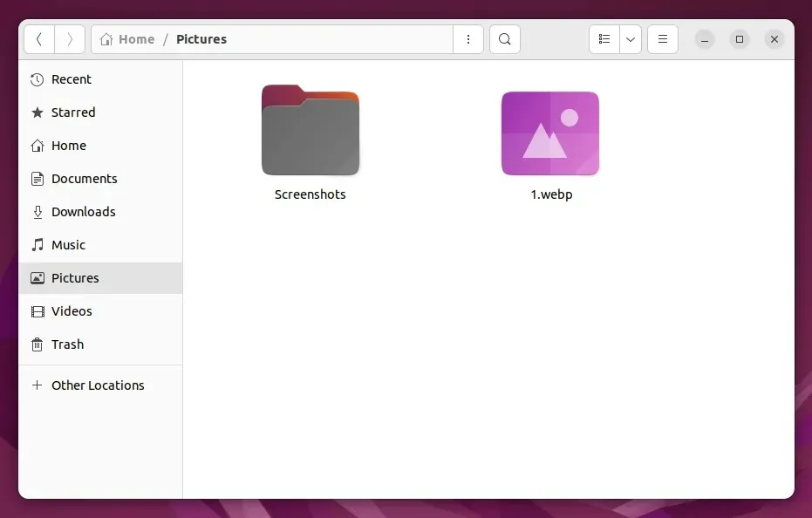Open the path bar three-dot menu

[468, 39]
